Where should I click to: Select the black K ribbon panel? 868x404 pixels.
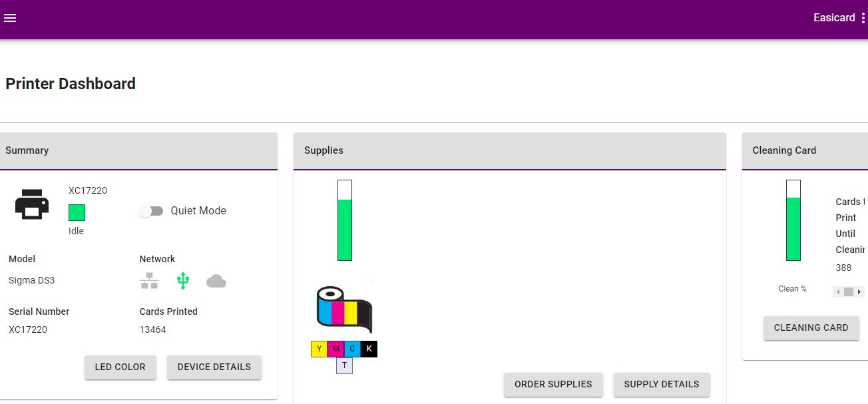369,349
